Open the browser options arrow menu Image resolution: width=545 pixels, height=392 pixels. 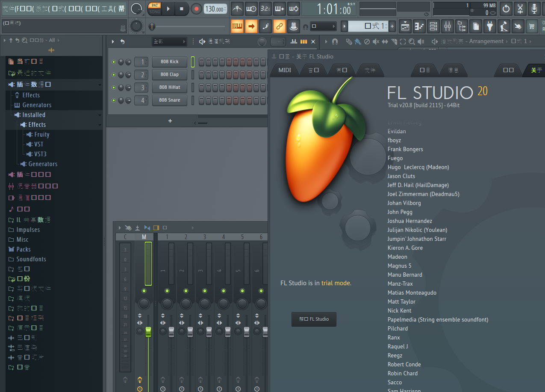[x=4, y=40]
